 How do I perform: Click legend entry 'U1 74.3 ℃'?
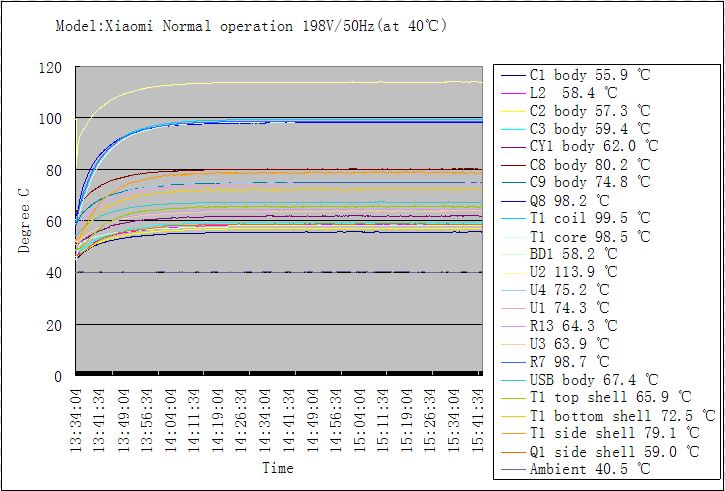point(556,308)
